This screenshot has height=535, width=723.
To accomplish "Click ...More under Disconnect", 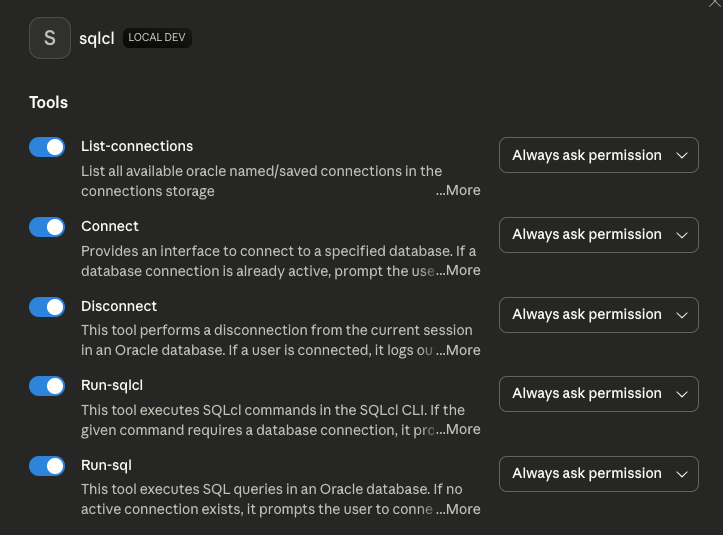I will [x=459, y=350].
